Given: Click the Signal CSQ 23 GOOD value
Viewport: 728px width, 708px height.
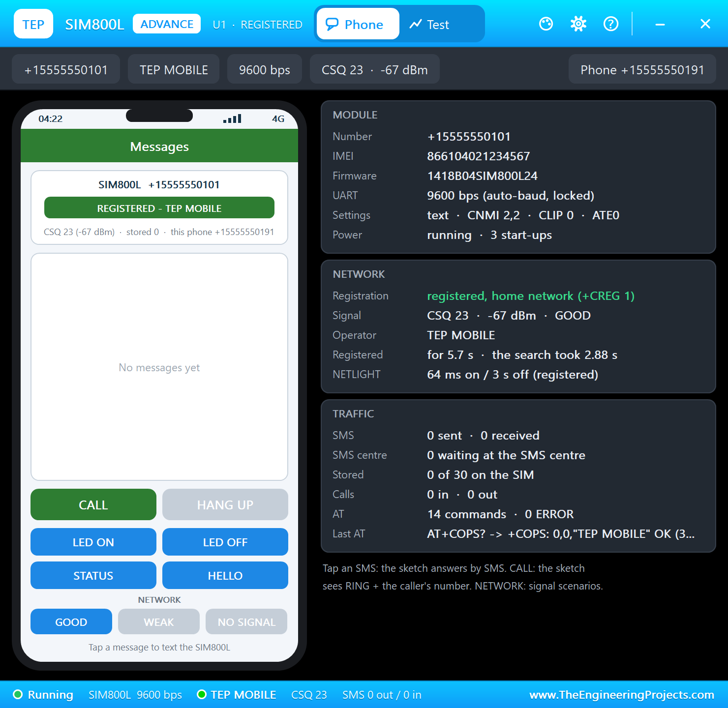Looking at the screenshot, I should (509, 315).
